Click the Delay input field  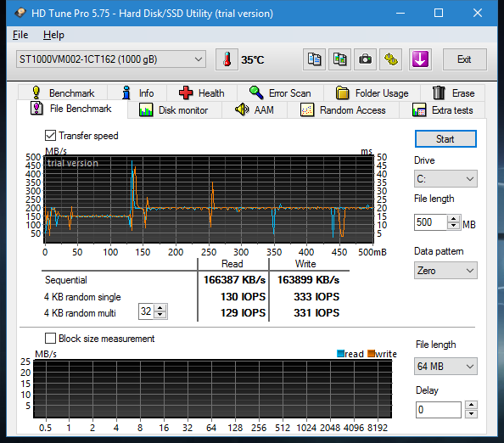[439, 410]
